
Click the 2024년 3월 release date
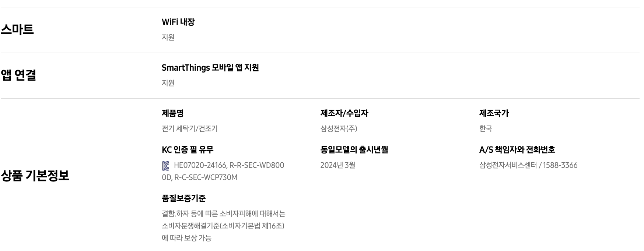337,165
